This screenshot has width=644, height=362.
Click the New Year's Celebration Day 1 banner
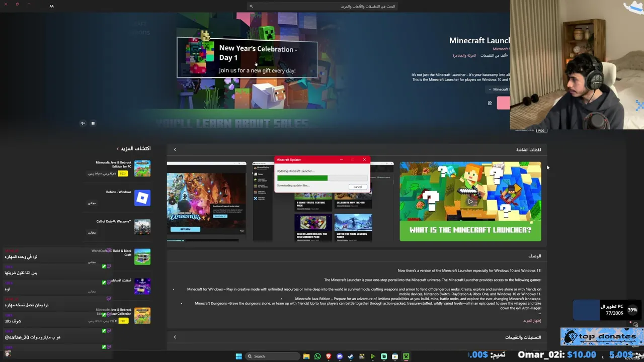247,57
